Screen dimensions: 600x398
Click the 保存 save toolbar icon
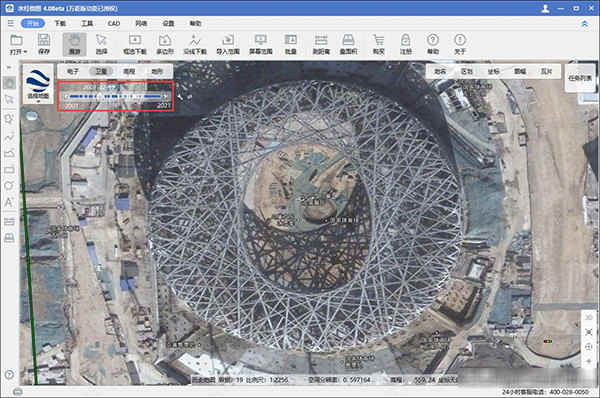coord(44,44)
